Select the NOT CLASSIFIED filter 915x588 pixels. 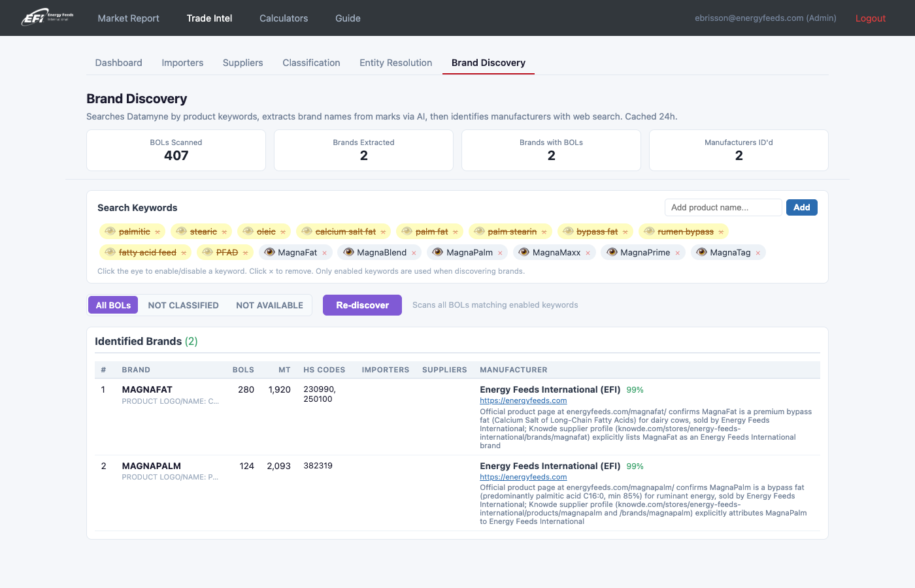(183, 305)
